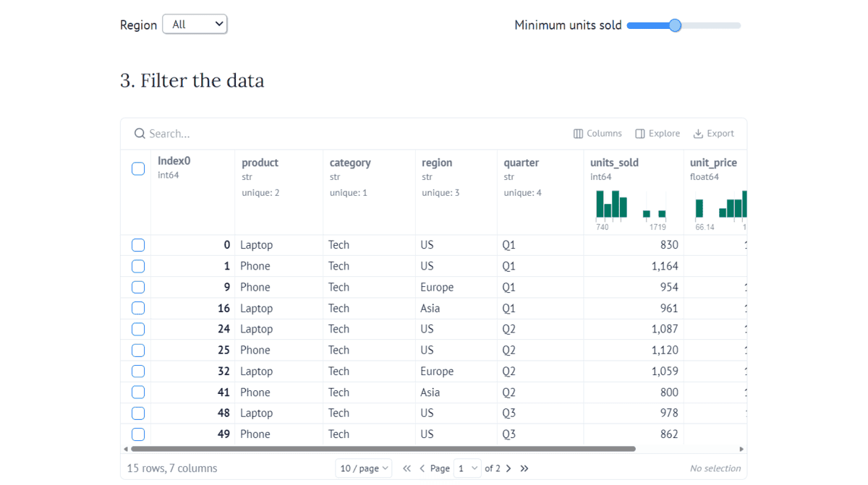The height and width of the screenshot is (485, 868).
Task: Click the Asia cell in row 16
Action: click(456, 308)
